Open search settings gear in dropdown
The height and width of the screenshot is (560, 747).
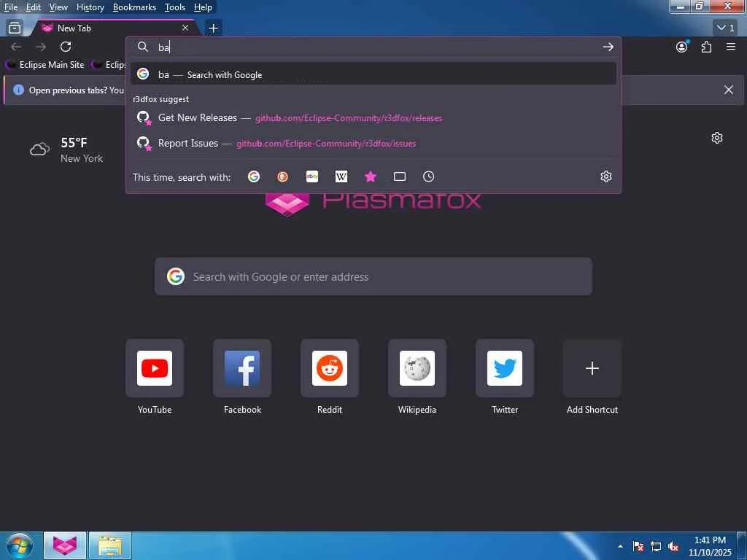click(x=606, y=176)
